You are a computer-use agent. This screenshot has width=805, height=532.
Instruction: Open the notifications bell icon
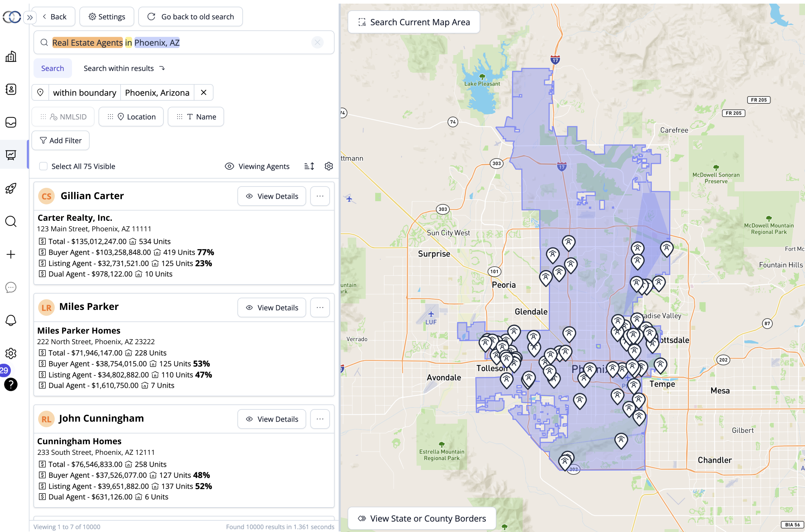tap(11, 320)
